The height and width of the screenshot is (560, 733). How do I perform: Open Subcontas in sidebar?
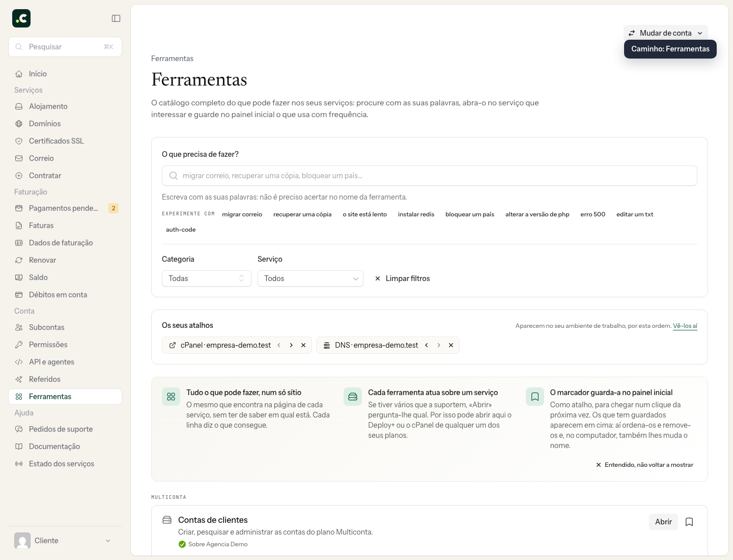tap(65, 327)
